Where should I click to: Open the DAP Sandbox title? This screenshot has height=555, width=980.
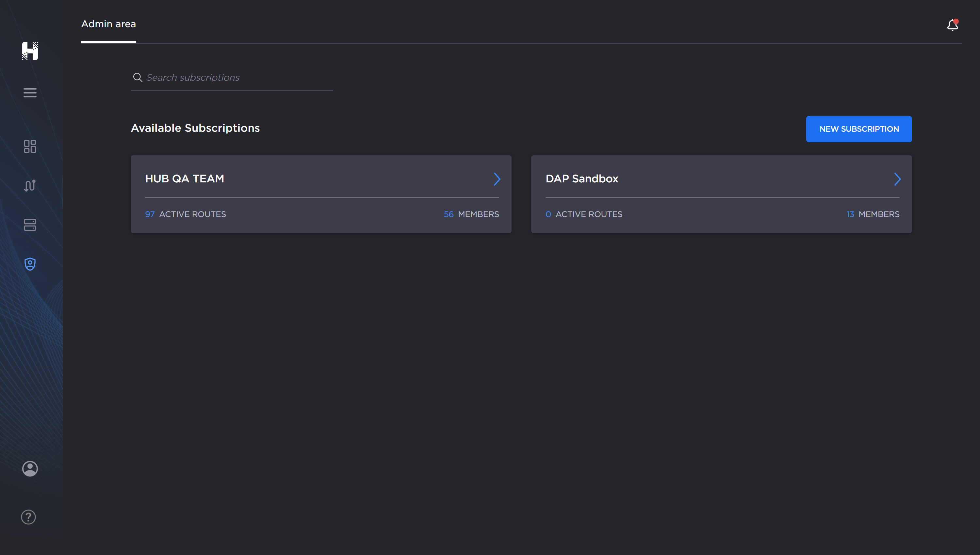click(581, 178)
